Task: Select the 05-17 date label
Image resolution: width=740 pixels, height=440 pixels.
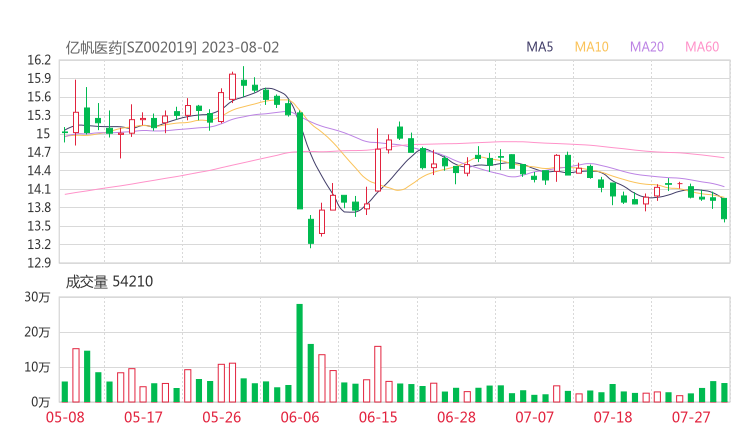Action: pyautogui.click(x=143, y=417)
